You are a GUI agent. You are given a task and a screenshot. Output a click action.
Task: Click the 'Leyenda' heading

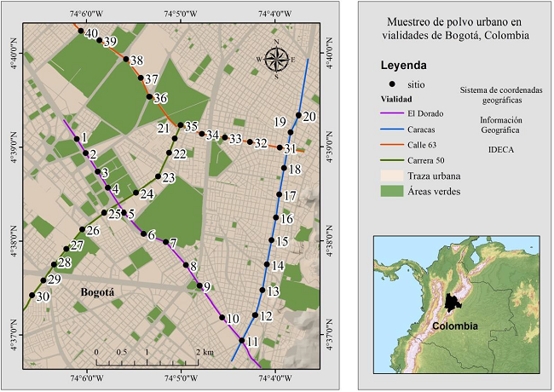(403, 66)
